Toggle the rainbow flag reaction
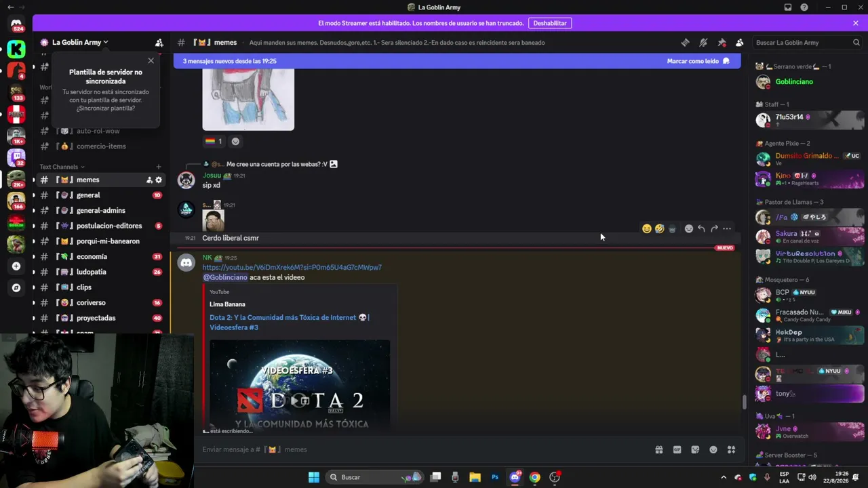Screen dimensions: 868x488 point(214,141)
